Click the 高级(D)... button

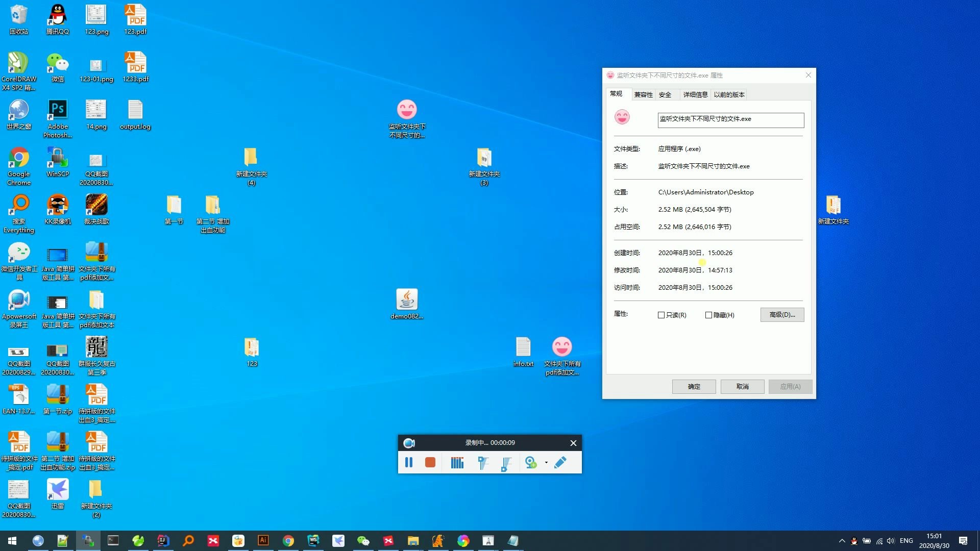pyautogui.click(x=782, y=315)
